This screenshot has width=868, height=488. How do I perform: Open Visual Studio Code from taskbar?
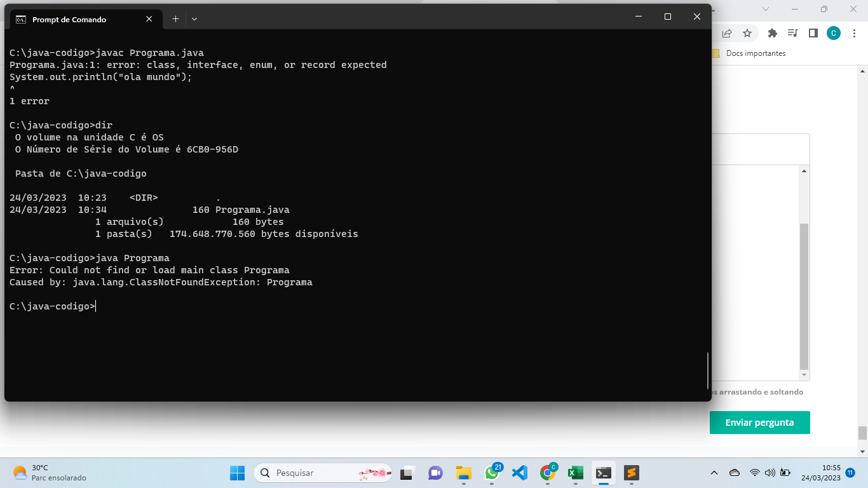[x=520, y=473]
